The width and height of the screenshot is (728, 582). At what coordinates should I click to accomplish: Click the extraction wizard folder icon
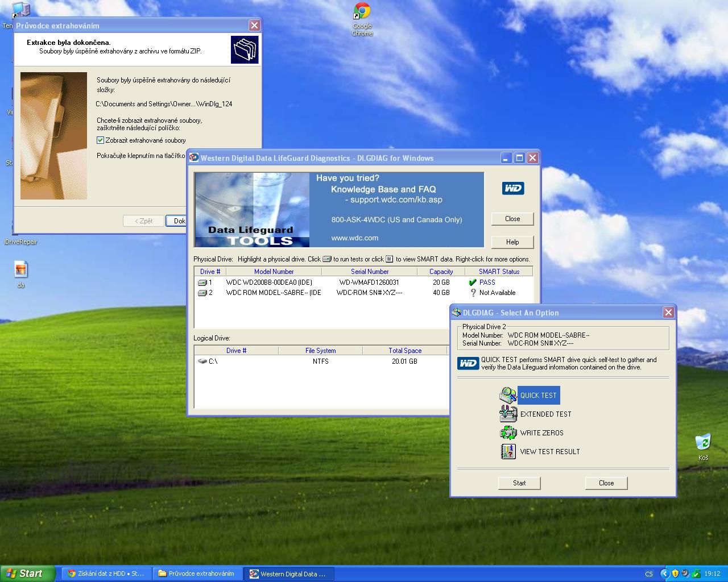click(x=245, y=49)
